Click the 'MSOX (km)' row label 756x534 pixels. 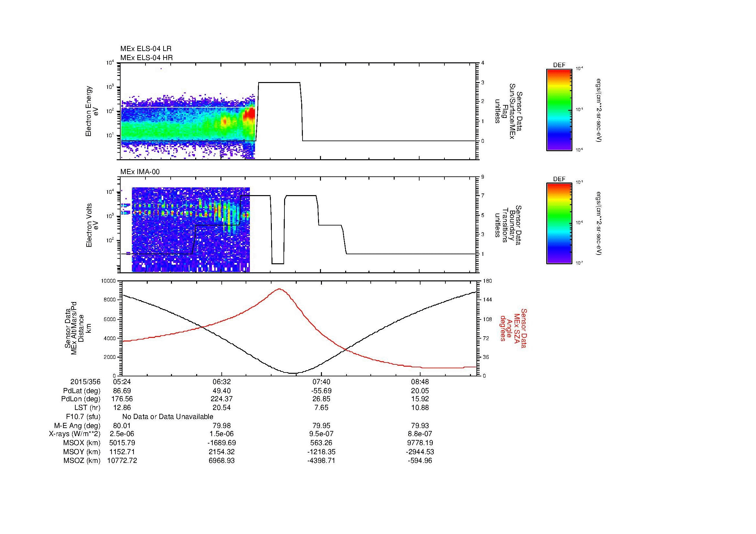click(82, 443)
